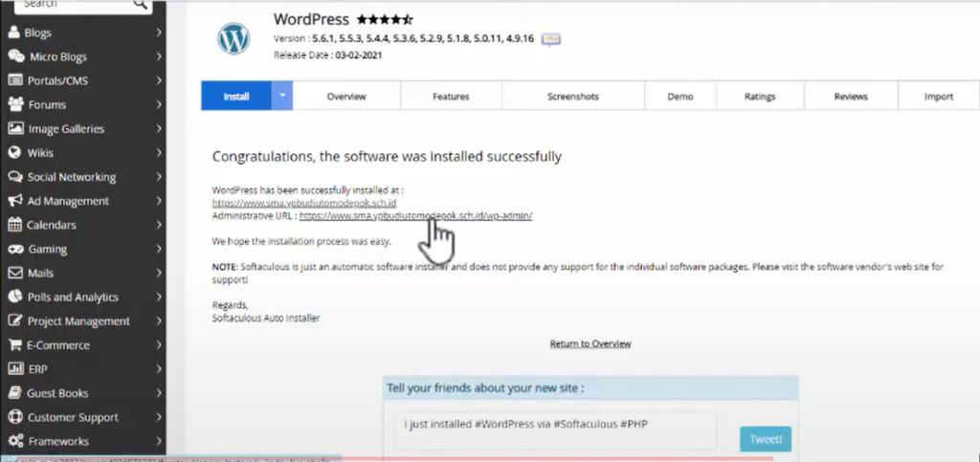Click the WordPress star rating
Screen dimensions: 980x462
click(385, 19)
